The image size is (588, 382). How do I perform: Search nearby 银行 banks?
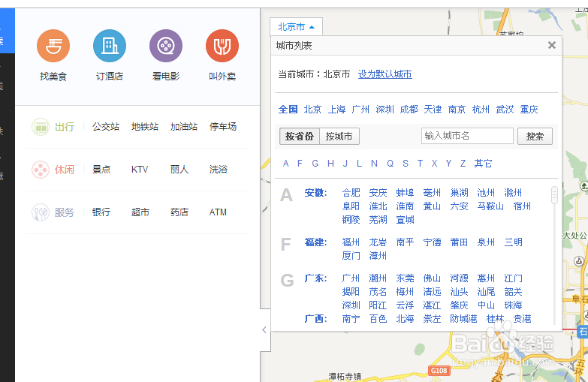click(x=101, y=212)
